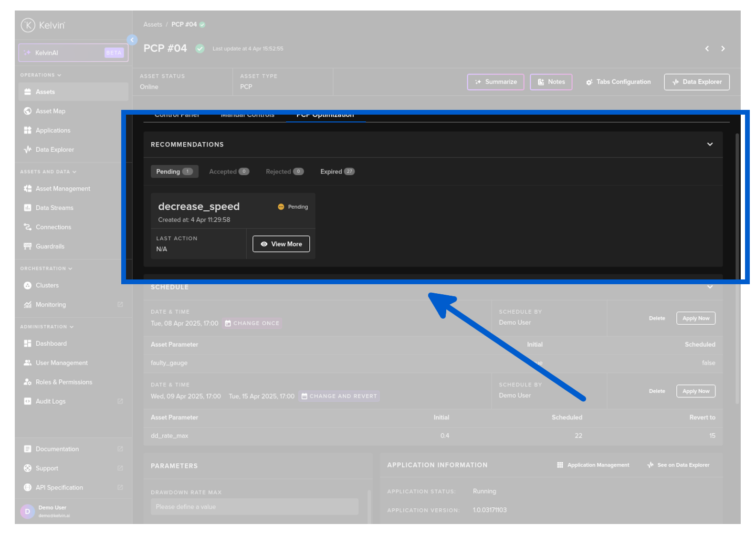Viewport: 756px width, 535px height.
Task: Go to Clusters in the Orchestration section
Action: pyautogui.click(x=47, y=286)
